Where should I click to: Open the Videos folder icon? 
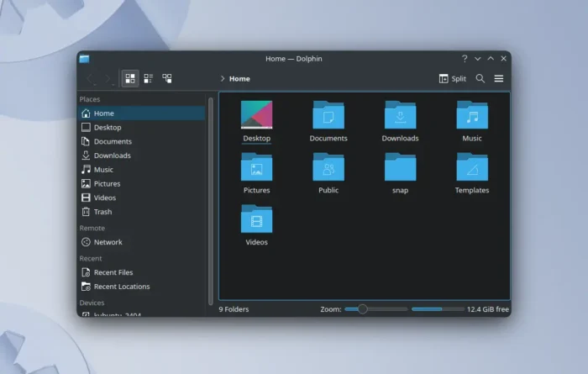[x=256, y=219]
